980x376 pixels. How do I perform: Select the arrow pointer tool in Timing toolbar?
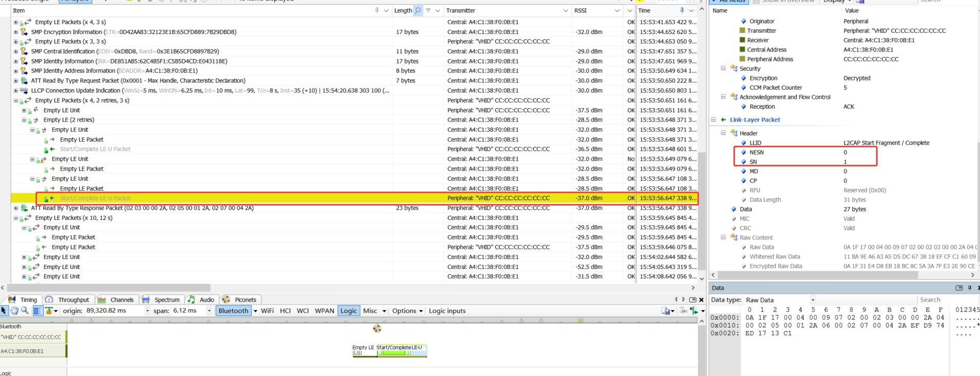pyautogui.click(x=4, y=311)
